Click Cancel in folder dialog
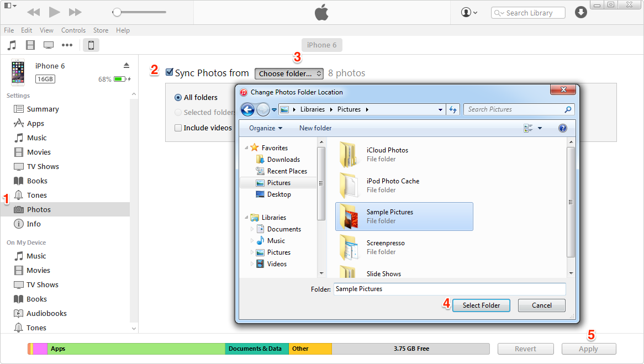 [x=542, y=305]
